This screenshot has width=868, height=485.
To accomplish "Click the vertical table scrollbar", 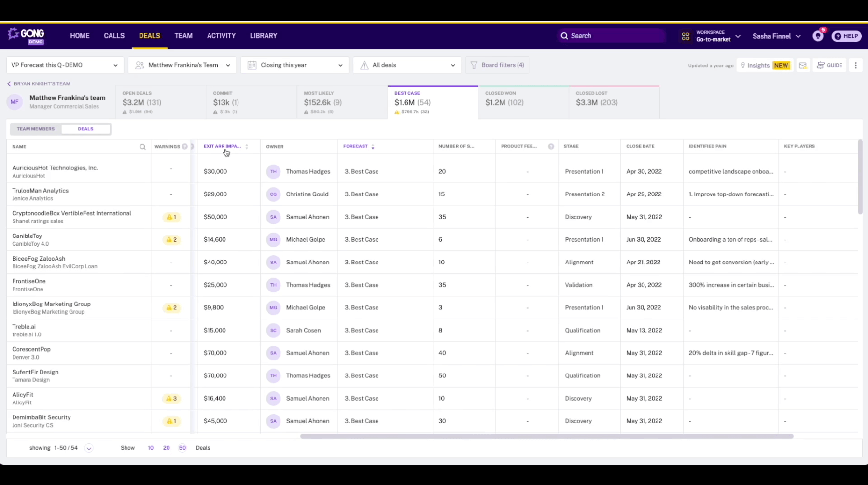I will 860,177.
